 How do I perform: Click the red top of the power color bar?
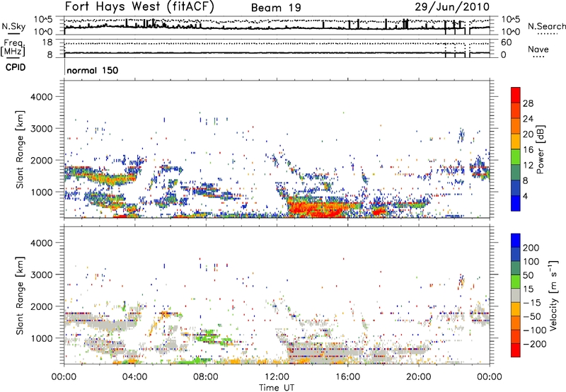[516, 95]
